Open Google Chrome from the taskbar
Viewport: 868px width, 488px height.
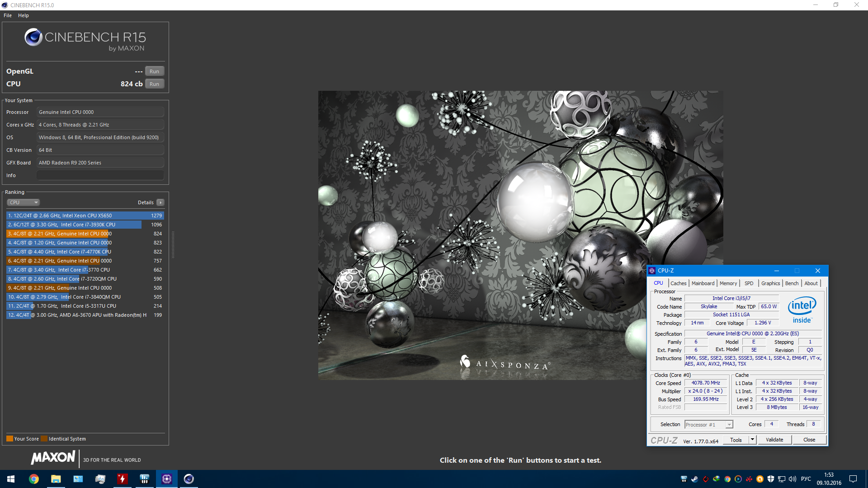click(34, 479)
